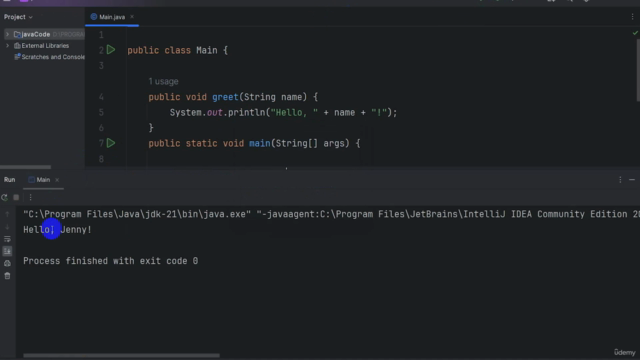Image resolution: width=640 pixels, height=360 pixels.
Task: Click the 'Hello, Jenny!' console output
Action: [58, 230]
